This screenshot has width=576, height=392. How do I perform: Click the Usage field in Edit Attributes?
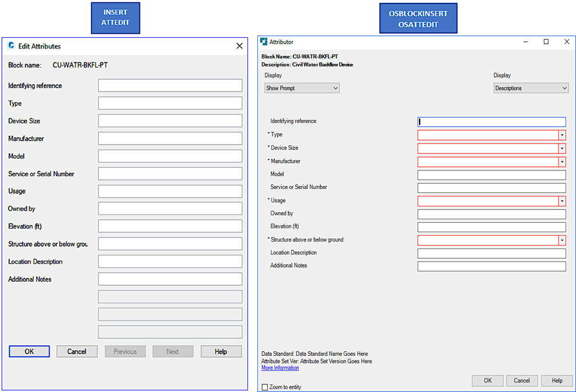170,191
